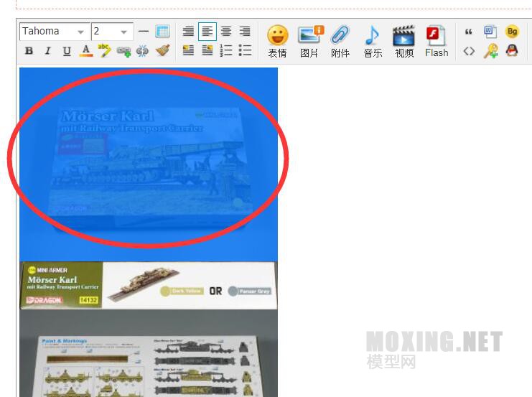532x397 pixels.
Task: Insert video via the 视频 clapperboard icon
Action: click(x=404, y=41)
